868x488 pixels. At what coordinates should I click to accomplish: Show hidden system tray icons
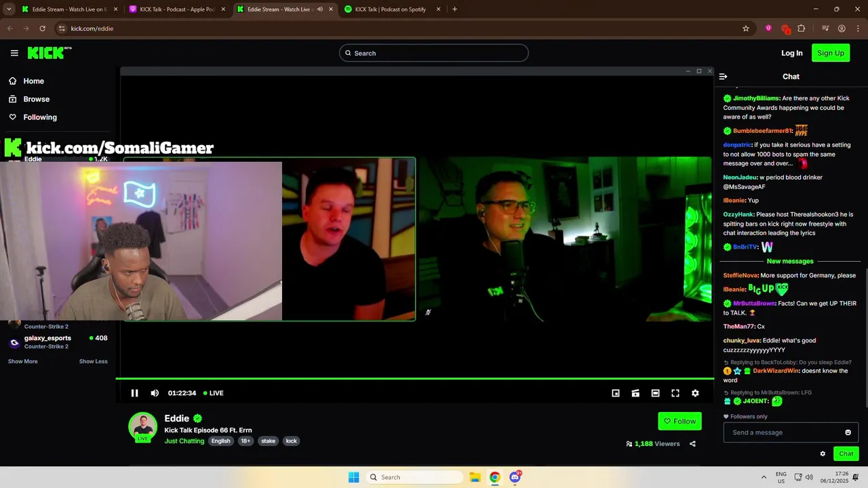pos(764,477)
